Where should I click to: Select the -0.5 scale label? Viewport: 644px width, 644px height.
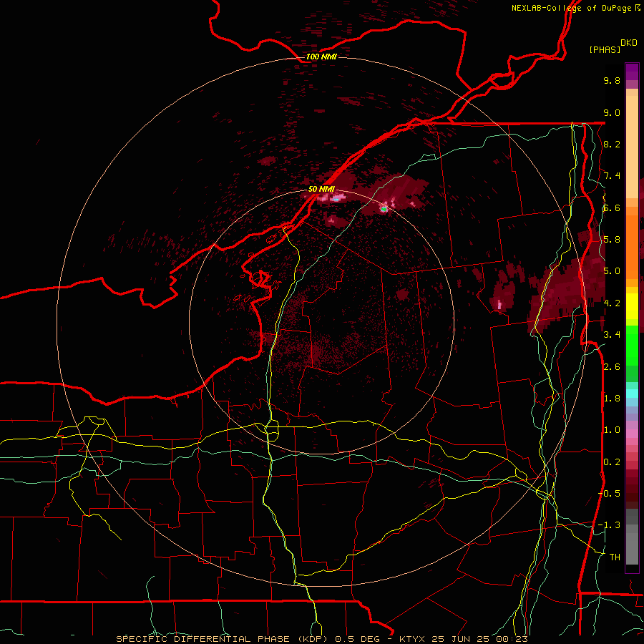[x=609, y=494]
